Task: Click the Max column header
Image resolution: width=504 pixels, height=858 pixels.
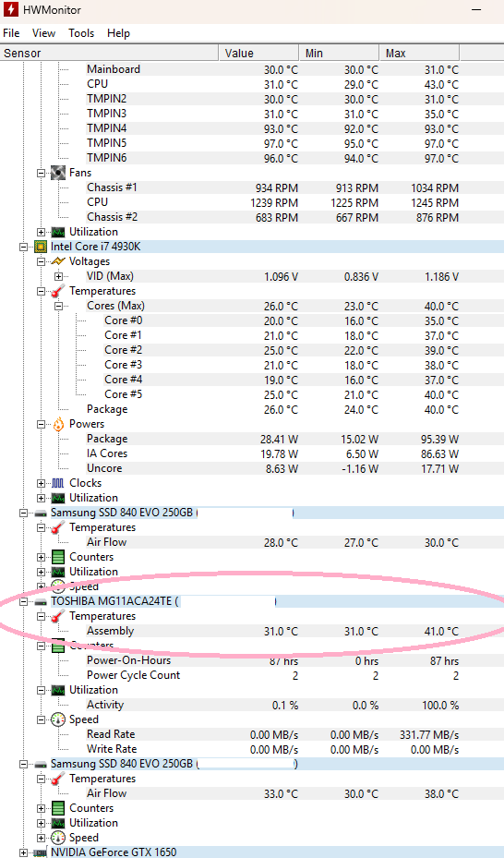Action: (x=419, y=53)
